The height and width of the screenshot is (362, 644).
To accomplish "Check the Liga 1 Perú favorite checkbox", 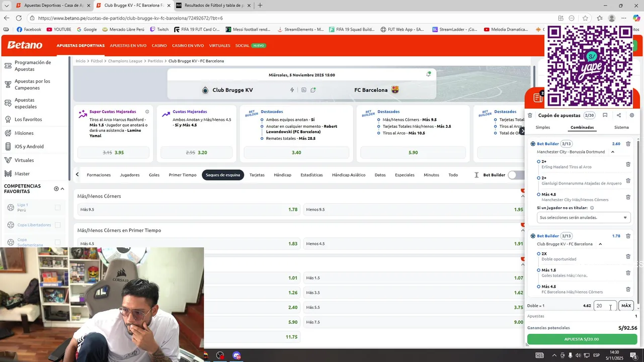I will tap(57, 208).
